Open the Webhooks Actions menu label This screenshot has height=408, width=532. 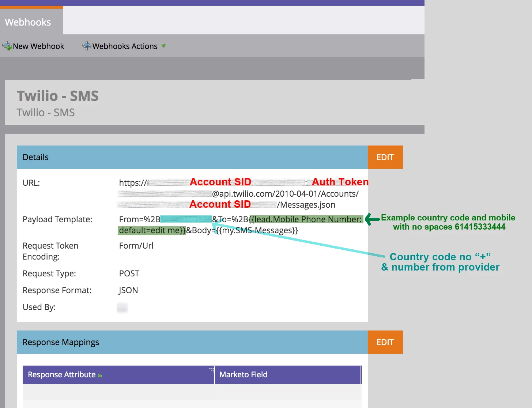pyautogui.click(x=125, y=46)
